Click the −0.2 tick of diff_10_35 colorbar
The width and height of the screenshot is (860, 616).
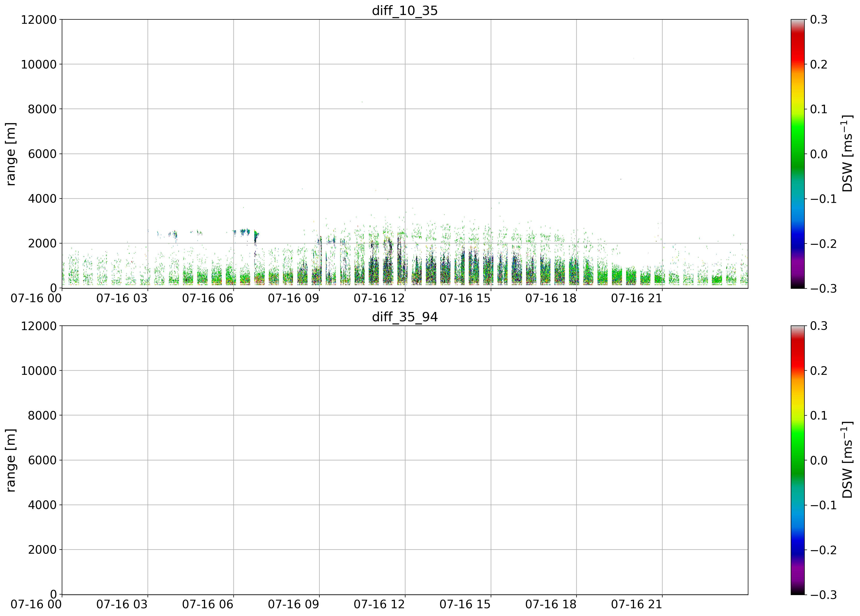pos(823,244)
